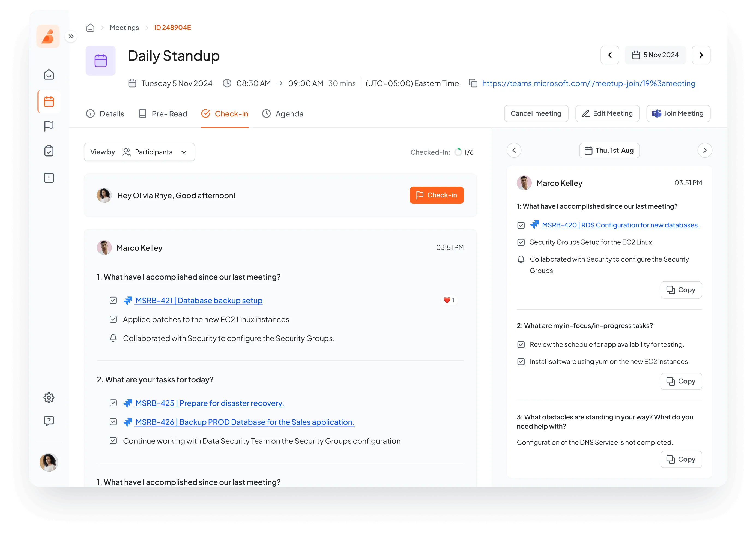
Task: Copy the obstacles answer for question 3
Action: point(681,459)
